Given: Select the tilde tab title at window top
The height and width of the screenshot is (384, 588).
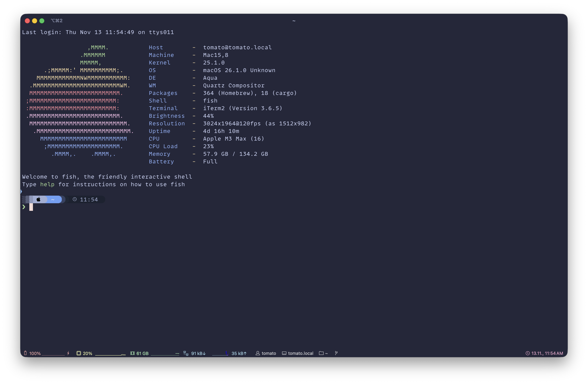Looking at the screenshot, I should 294,21.
